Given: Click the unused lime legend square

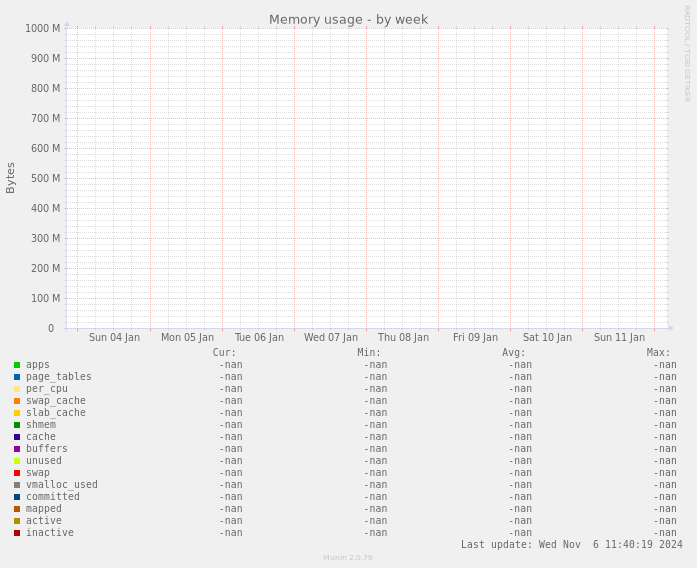Looking at the screenshot, I should (17, 461).
